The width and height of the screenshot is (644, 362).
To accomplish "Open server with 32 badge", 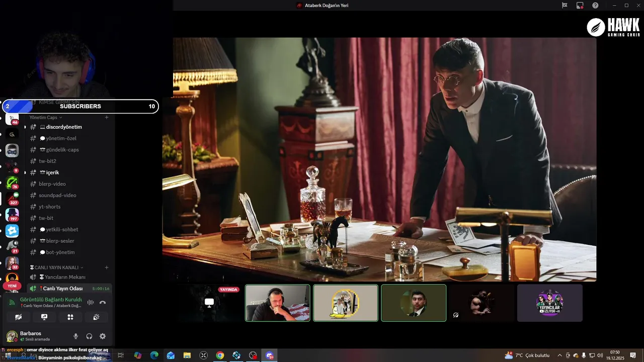I will (12, 263).
